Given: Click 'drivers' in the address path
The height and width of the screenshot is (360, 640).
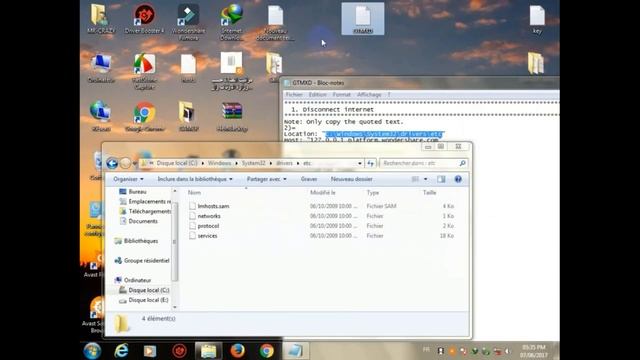Looking at the screenshot, I should tap(284, 163).
